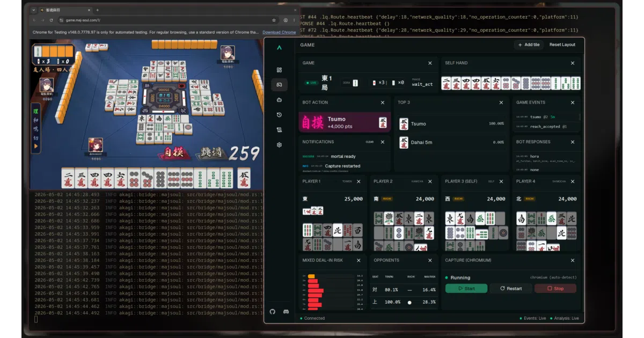Stop the Chromium capture
This screenshot has height=338, width=644.
point(555,289)
